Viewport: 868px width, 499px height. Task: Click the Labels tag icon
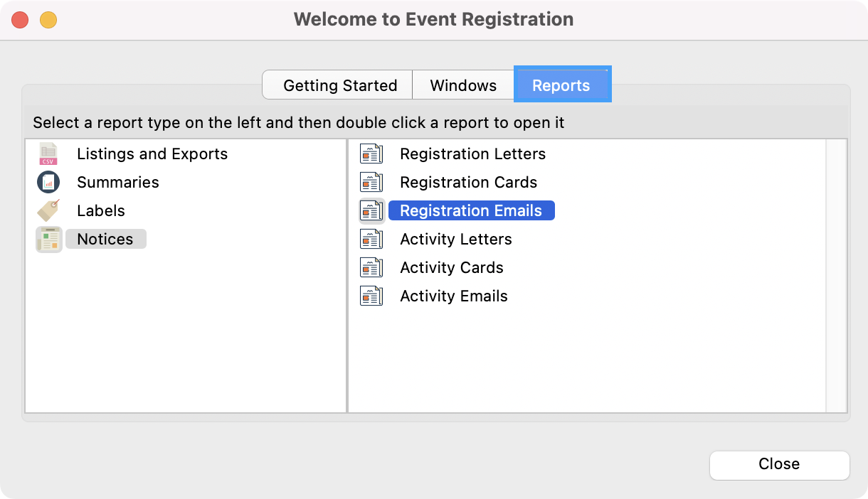[48, 211]
